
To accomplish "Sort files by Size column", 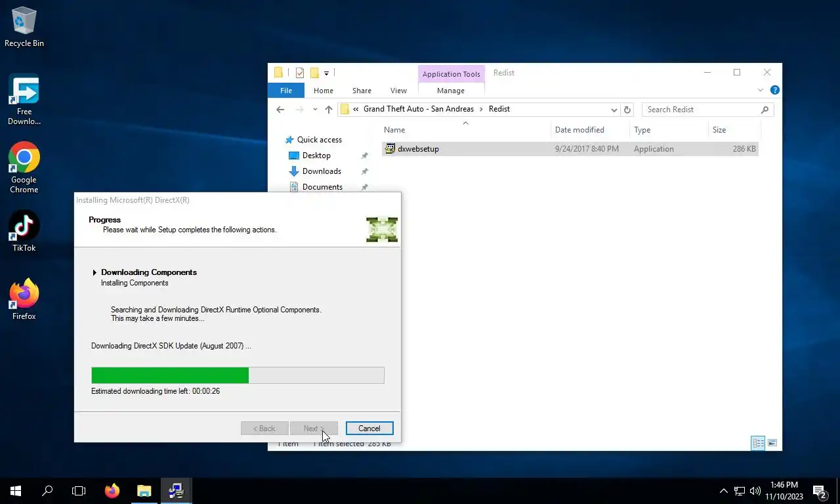I will [719, 130].
